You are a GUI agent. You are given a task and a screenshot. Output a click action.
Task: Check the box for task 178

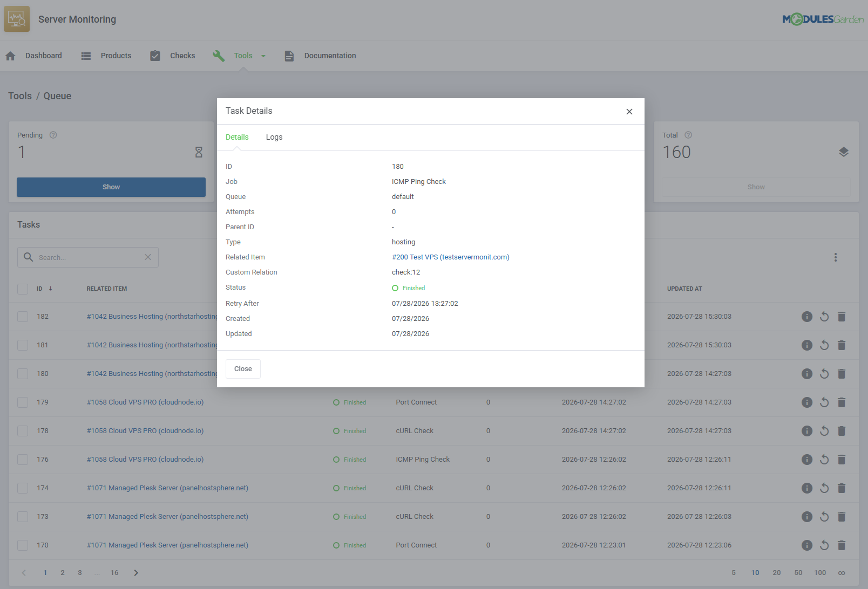pos(23,431)
